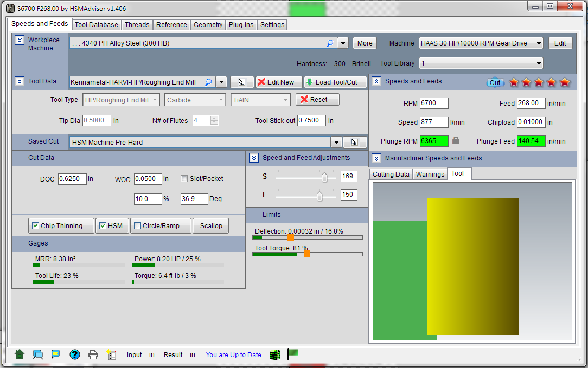Enable the Circle/Ramp checkbox
Image resolution: width=588 pixels, height=368 pixels.
coord(138,225)
